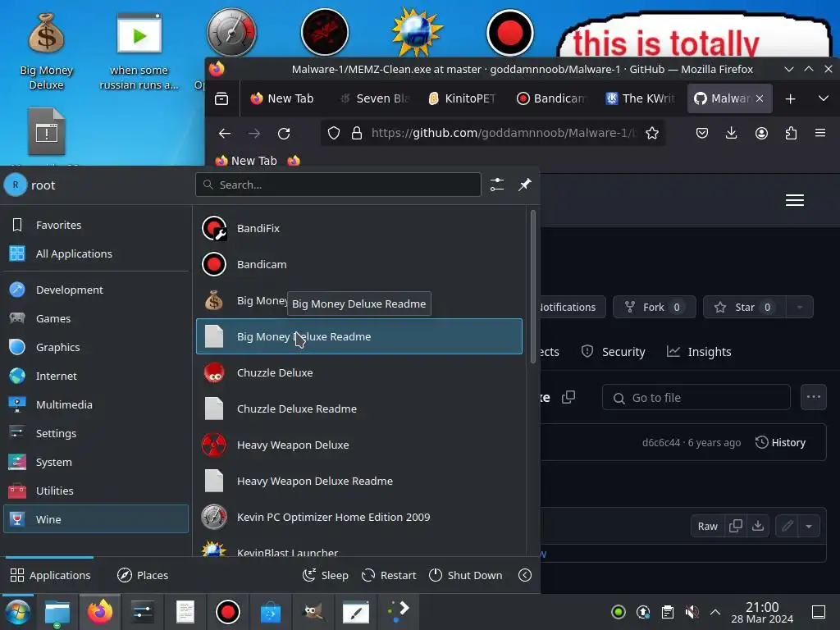
Task: Open the Games category
Action: pos(96,318)
